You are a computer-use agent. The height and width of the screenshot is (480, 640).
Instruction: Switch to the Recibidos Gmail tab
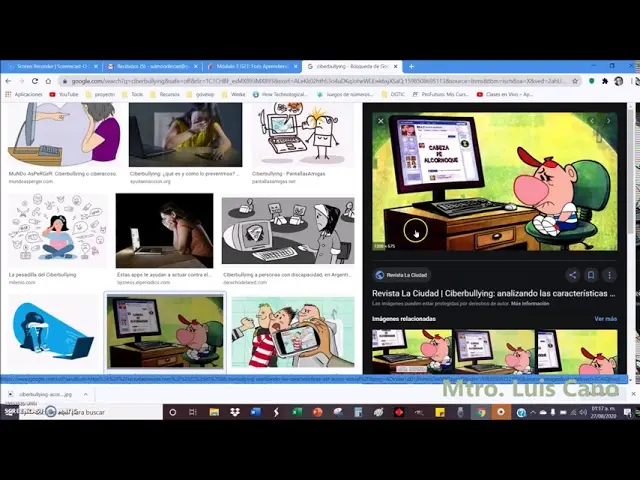[151, 66]
